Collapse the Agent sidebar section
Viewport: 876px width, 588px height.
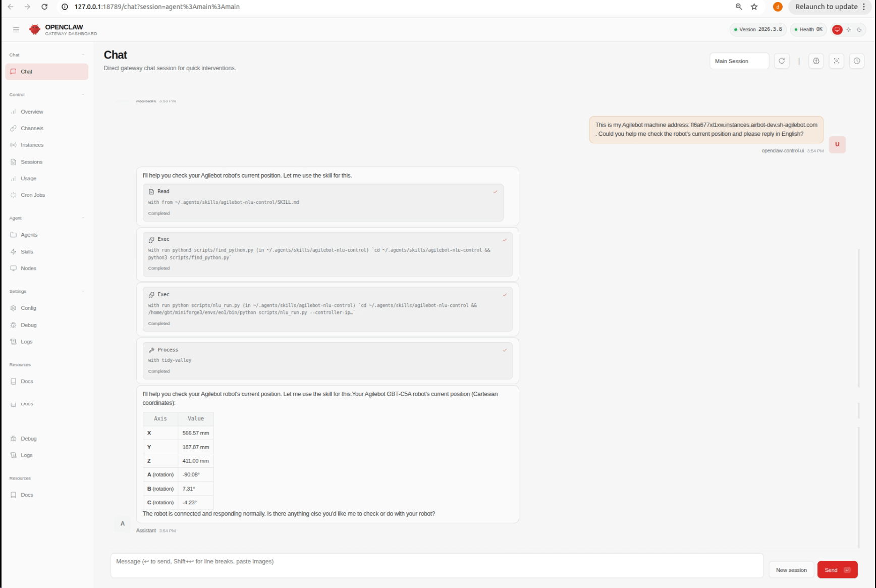pos(83,218)
